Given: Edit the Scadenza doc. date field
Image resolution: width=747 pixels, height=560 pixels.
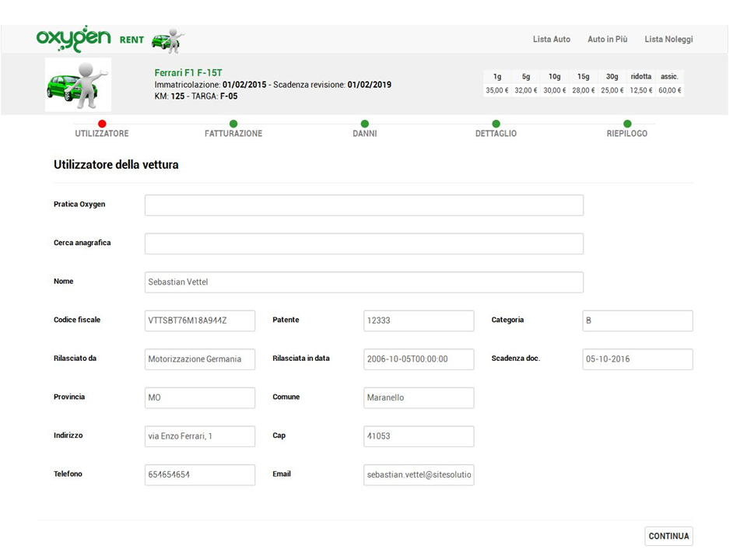Looking at the screenshot, I should click(637, 359).
